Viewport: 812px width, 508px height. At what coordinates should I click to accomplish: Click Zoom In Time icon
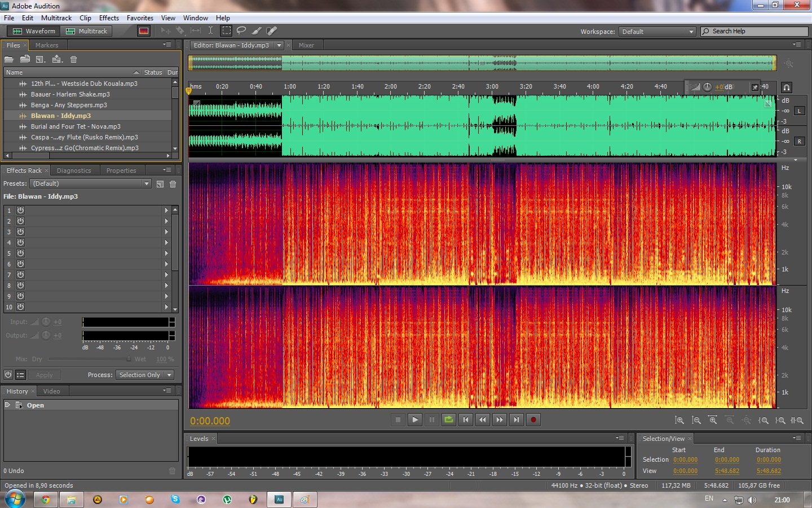point(713,421)
